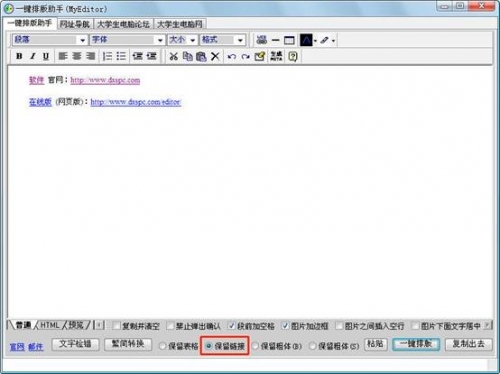
Task: Enable the 图片下面文字居中 checkbox
Action: [415, 325]
